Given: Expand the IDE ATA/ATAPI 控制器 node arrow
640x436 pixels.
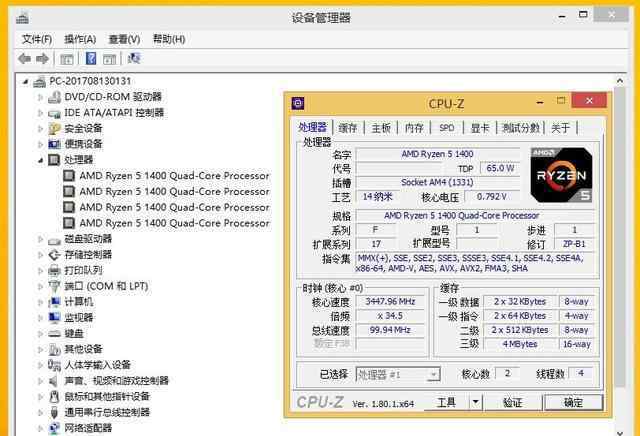Looking at the screenshot, I should pyautogui.click(x=40, y=113).
